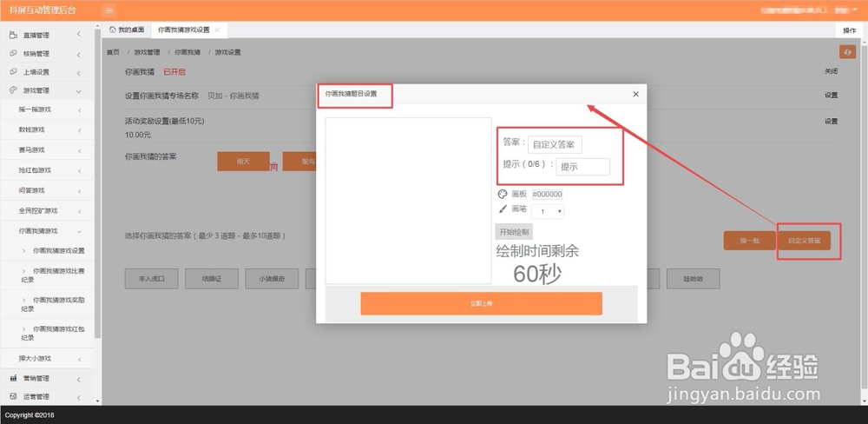
Task: Expand 运营管理 menu
Action: (x=79, y=397)
